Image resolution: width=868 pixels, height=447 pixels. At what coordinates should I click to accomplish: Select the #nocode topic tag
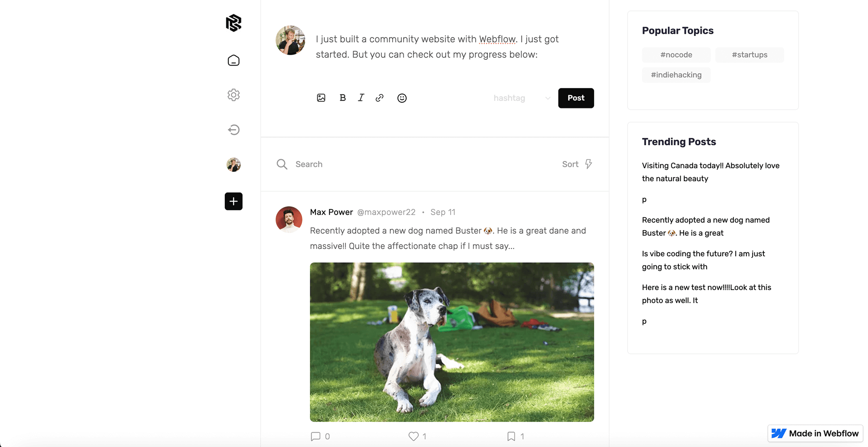[x=676, y=55]
